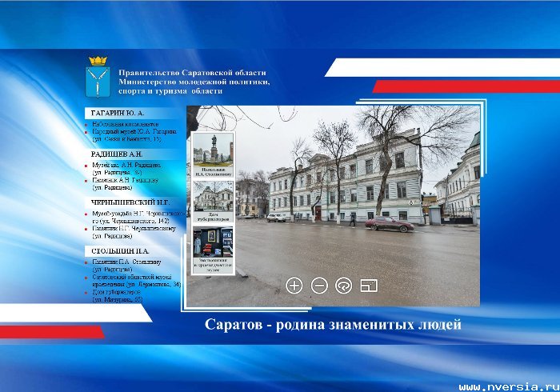Screen dimensions: 560x392
Task: Open Памятник А.Н. Радищеву link
Action: [x=125, y=184]
